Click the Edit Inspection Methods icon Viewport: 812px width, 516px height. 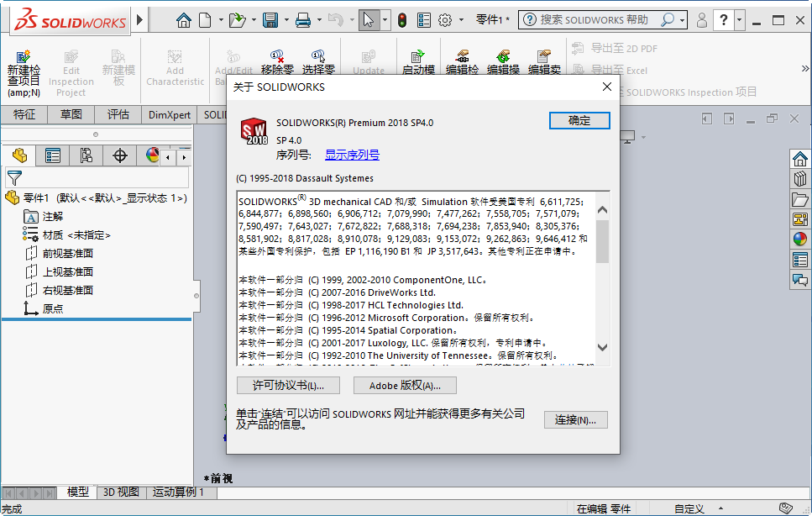[x=463, y=55]
